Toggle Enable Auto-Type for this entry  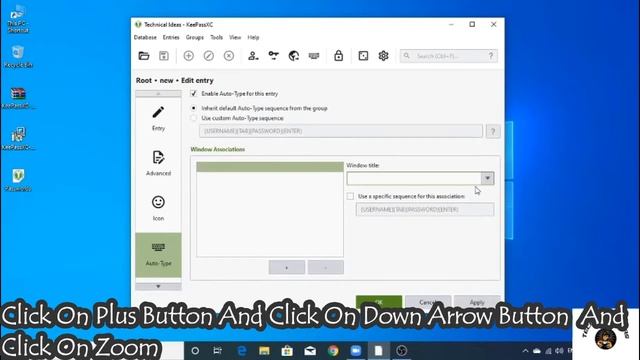click(194, 93)
